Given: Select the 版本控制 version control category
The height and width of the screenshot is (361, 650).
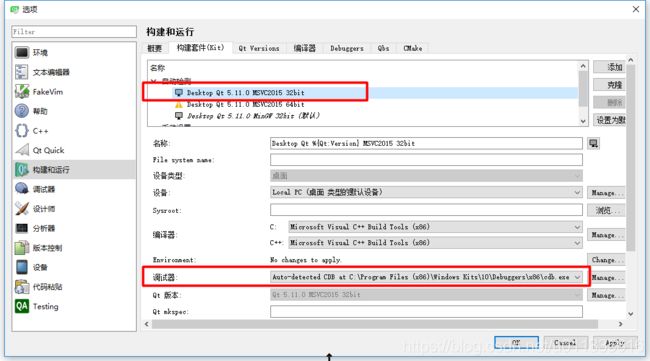Looking at the screenshot, I should point(74,248).
